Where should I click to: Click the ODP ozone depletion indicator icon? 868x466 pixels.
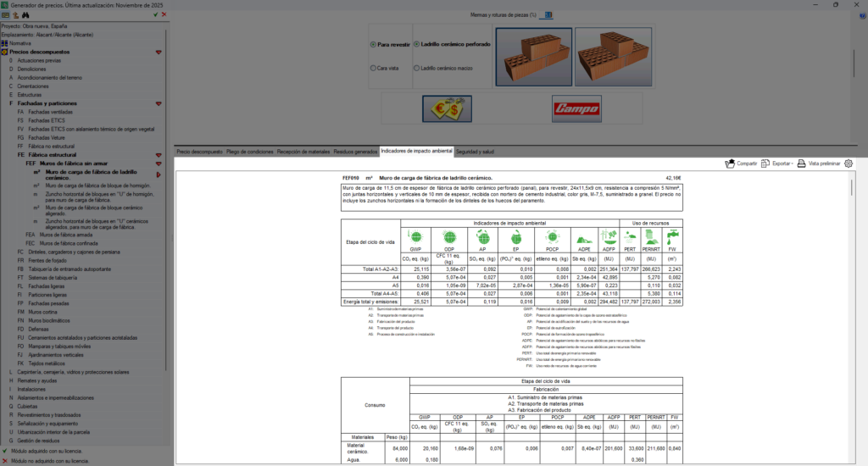(449, 237)
